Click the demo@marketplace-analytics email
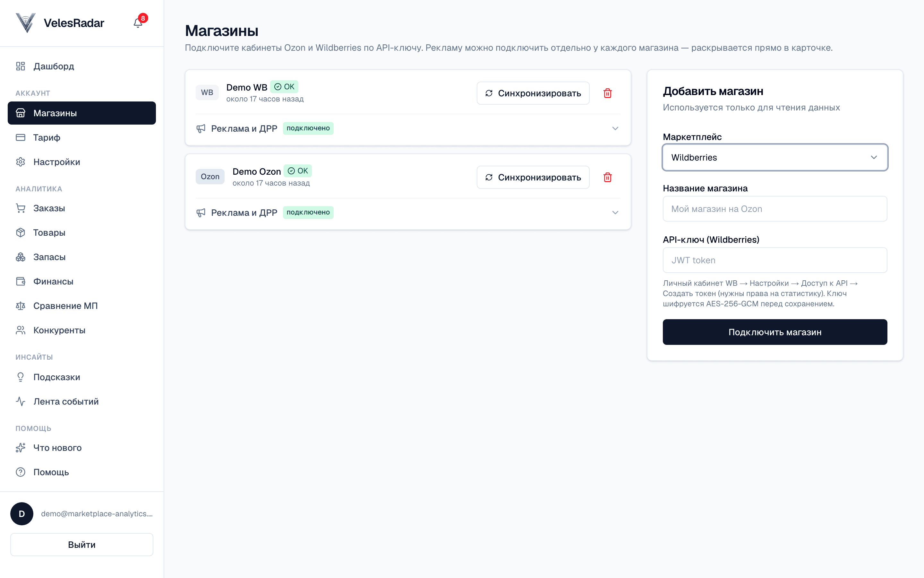Image resolution: width=924 pixels, height=578 pixels. coord(97,514)
